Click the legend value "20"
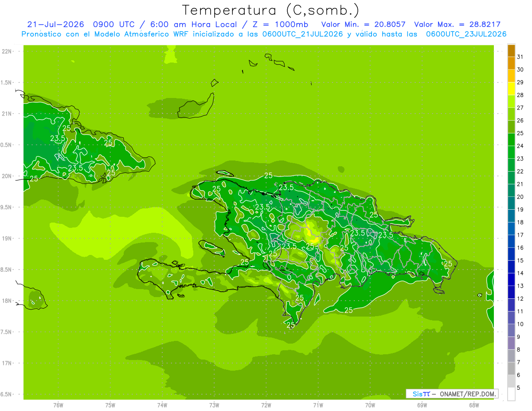The image size is (532, 411). 520,197
